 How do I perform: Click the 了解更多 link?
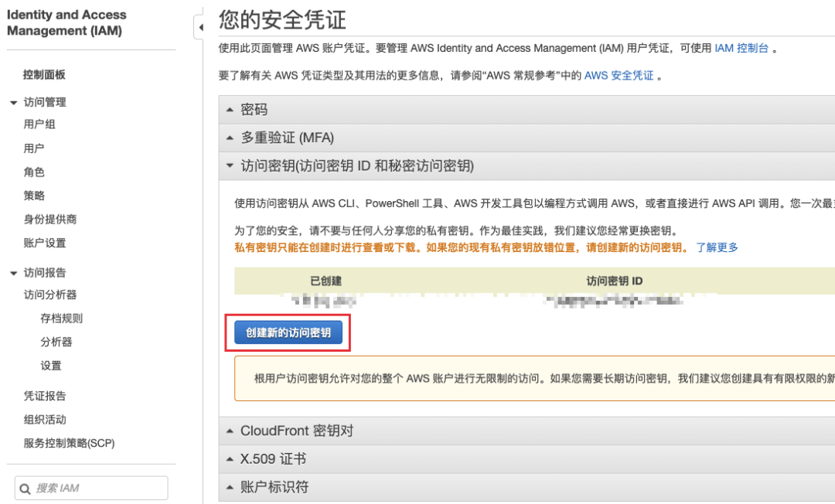click(x=717, y=247)
